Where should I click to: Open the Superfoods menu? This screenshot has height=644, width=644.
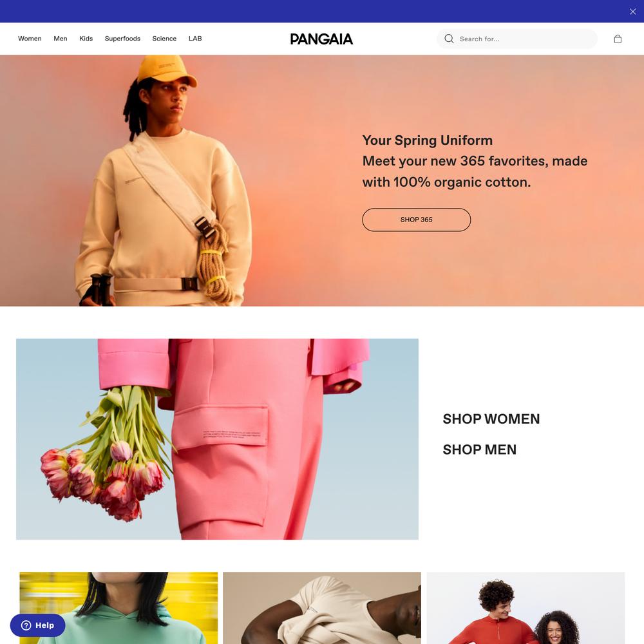click(122, 39)
